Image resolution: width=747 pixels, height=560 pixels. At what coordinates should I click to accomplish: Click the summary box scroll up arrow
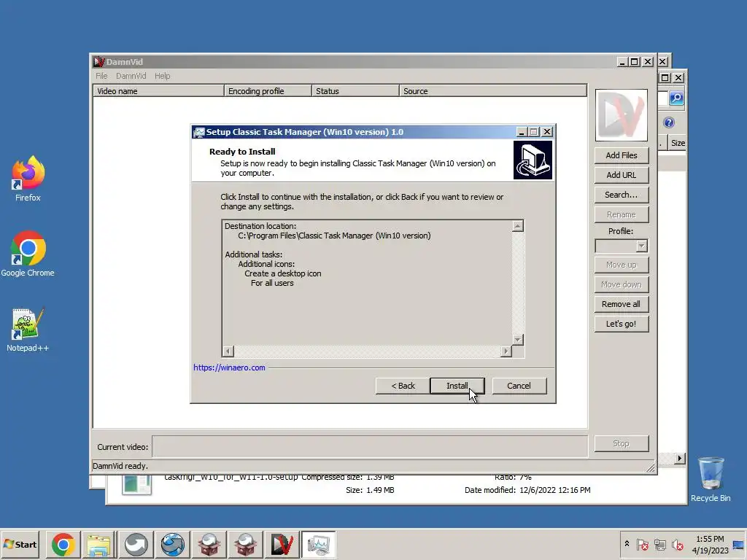[518, 226]
